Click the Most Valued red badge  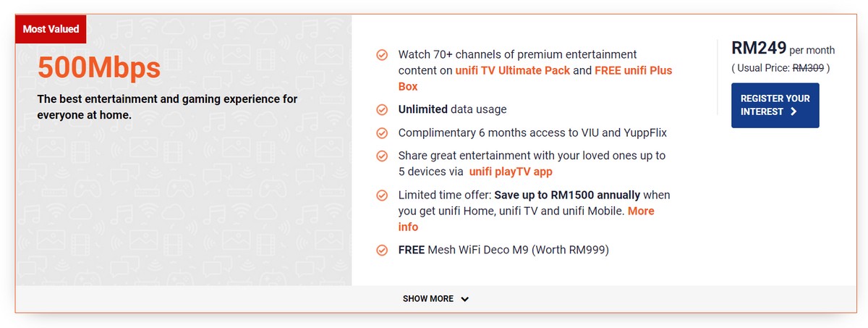51,29
